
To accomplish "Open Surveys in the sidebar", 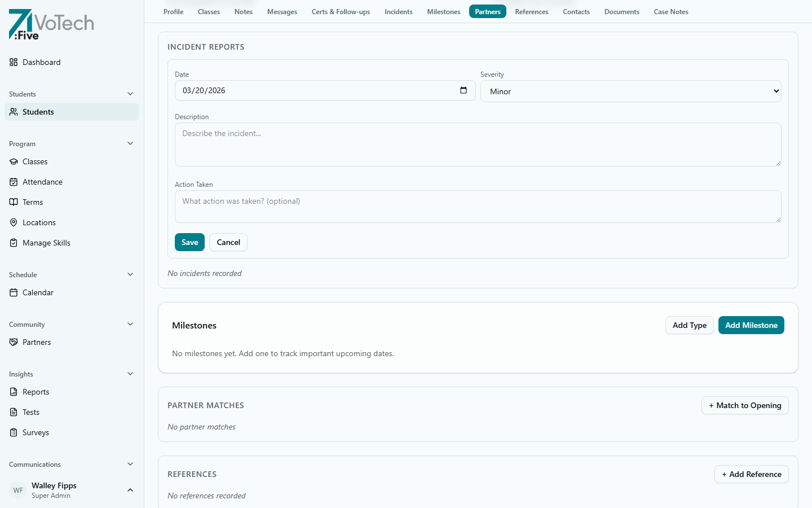I will point(35,432).
